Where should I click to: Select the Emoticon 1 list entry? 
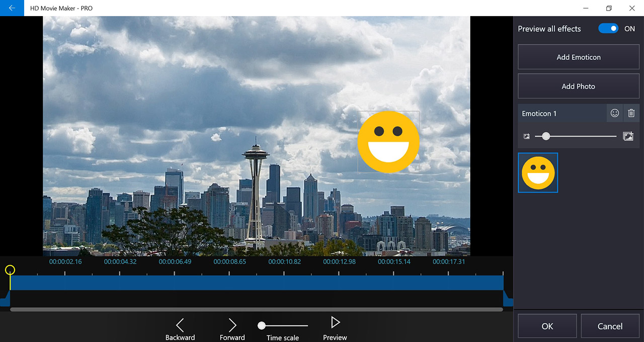coord(561,114)
